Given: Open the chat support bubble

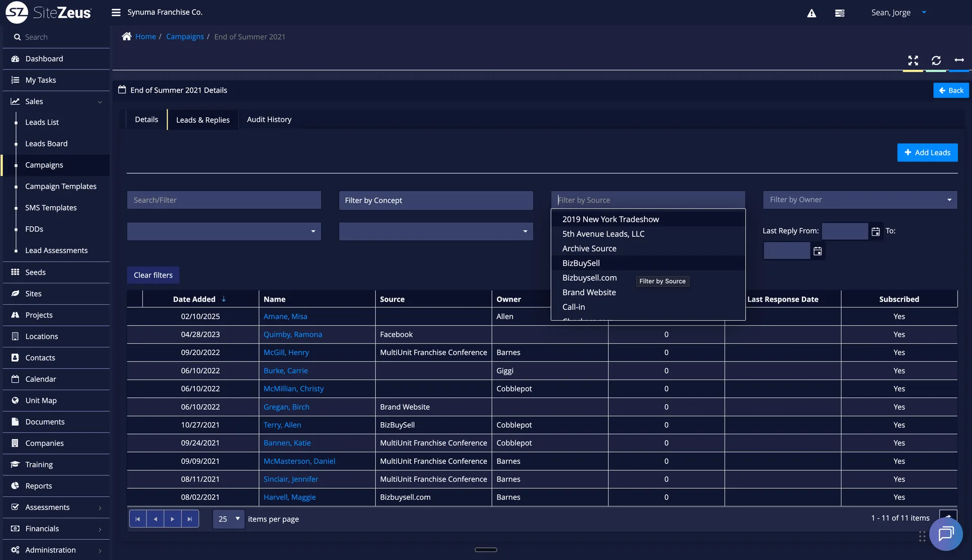Looking at the screenshot, I should pyautogui.click(x=946, y=534).
